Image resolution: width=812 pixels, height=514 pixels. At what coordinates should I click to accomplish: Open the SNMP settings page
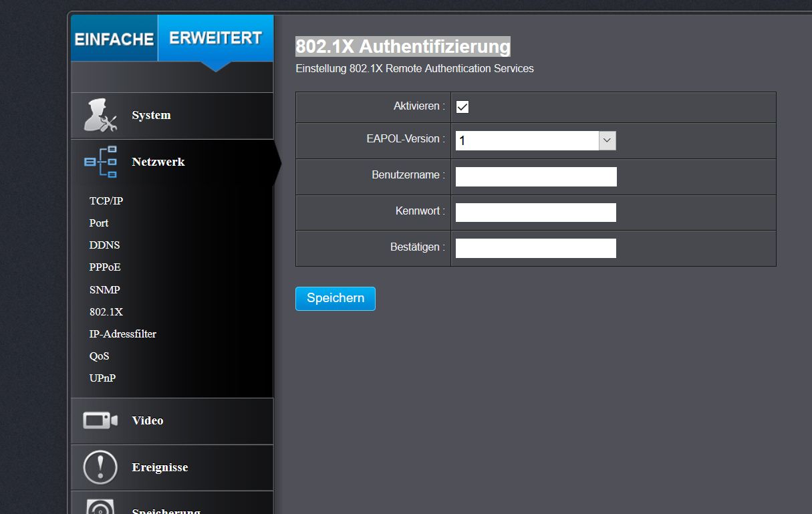click(x=105, y=290)
